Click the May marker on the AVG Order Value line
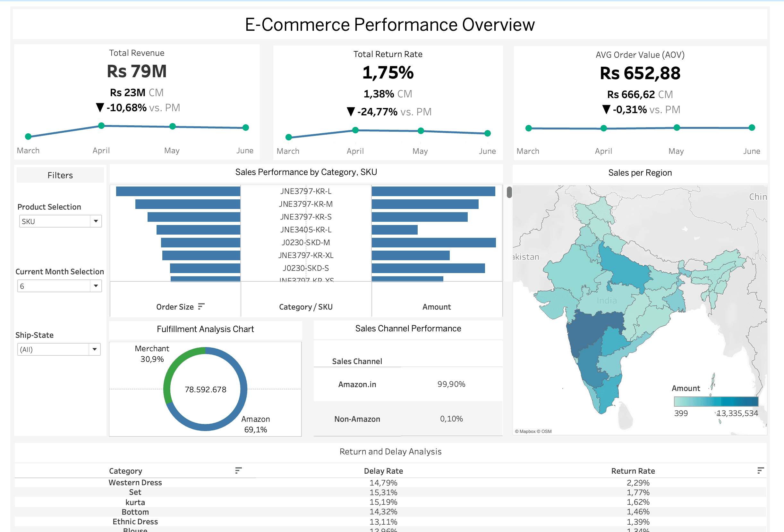 click(677, 128)
